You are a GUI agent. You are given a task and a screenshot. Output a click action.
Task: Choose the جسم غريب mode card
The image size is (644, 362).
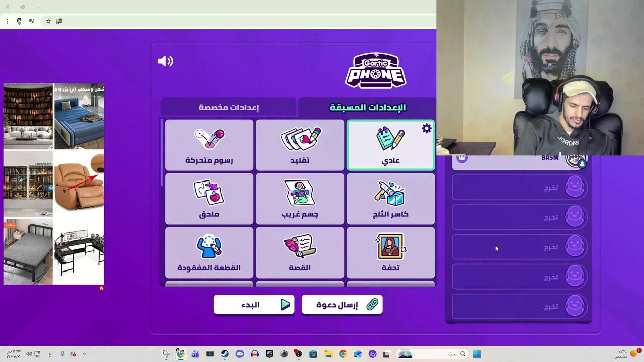(300, 199)
